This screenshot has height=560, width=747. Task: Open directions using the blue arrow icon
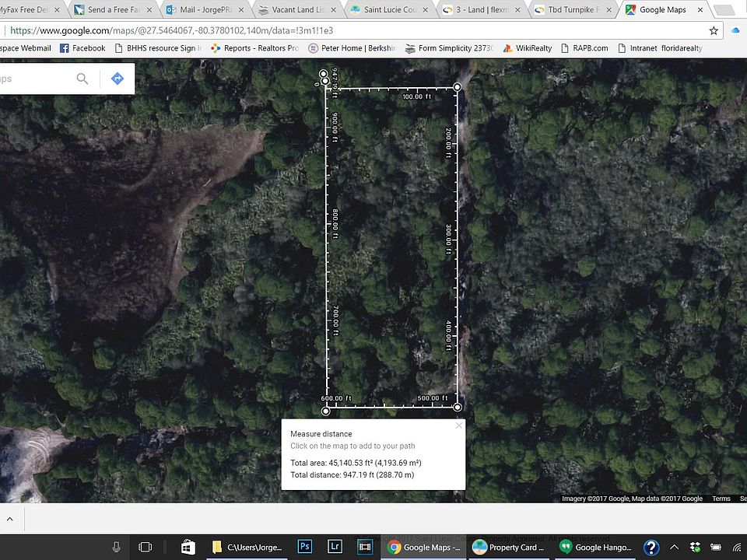tap(117, 79)
